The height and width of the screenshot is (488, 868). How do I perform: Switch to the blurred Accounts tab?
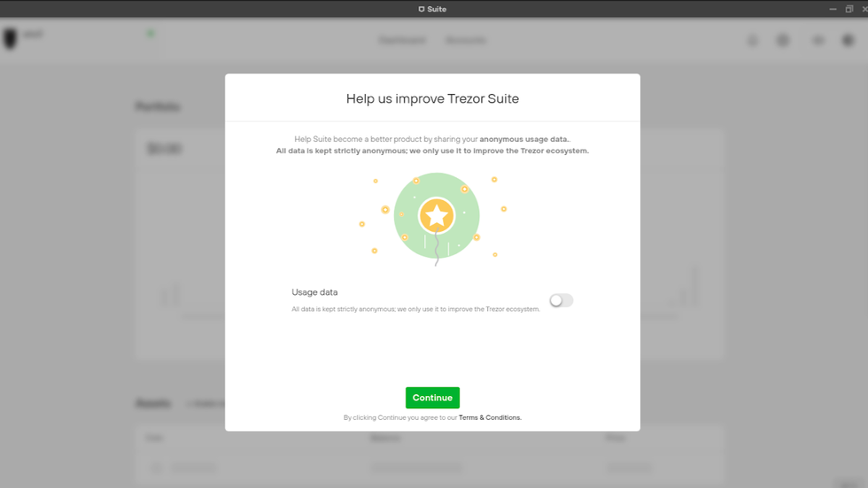[x=465, y=41]
